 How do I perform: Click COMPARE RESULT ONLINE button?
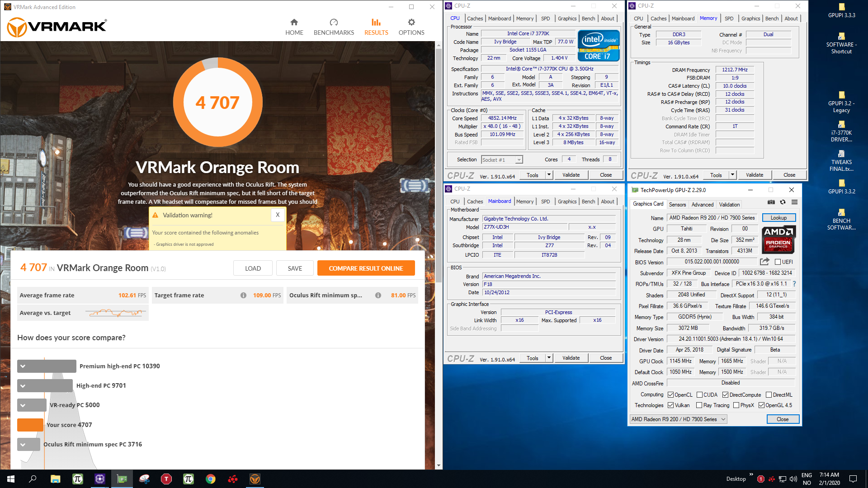[x=366, y=268]
